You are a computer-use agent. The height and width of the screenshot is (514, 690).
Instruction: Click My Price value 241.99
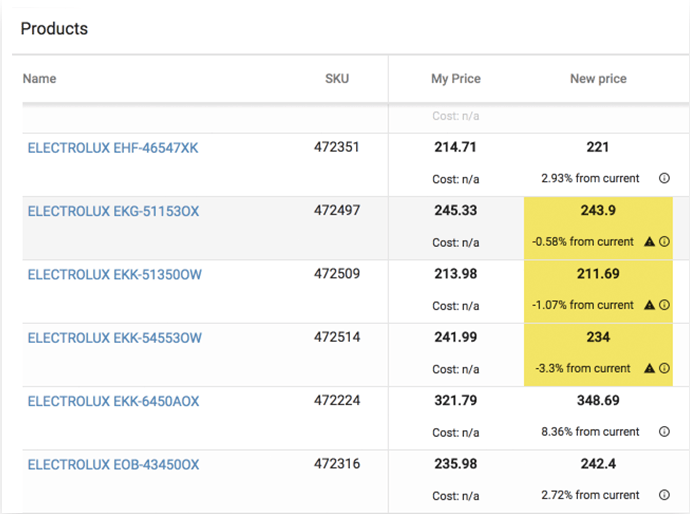coord(455,337)
